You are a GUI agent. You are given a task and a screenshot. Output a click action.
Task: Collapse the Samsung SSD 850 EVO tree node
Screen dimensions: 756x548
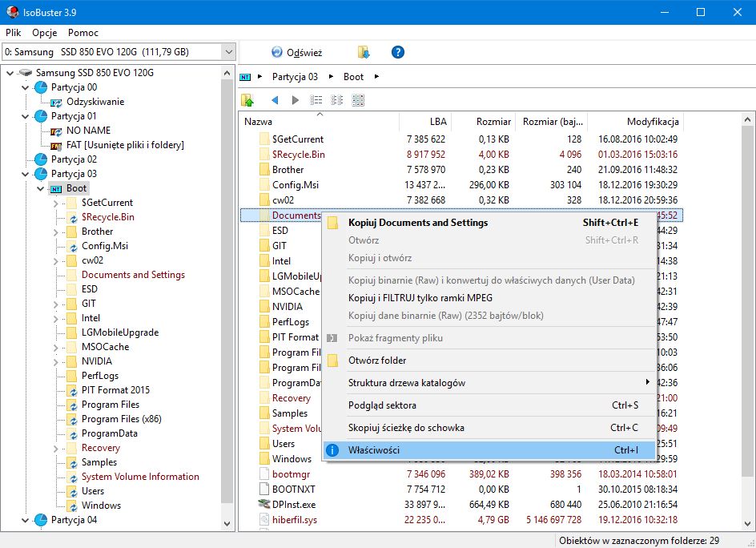[x=10, y=74]
